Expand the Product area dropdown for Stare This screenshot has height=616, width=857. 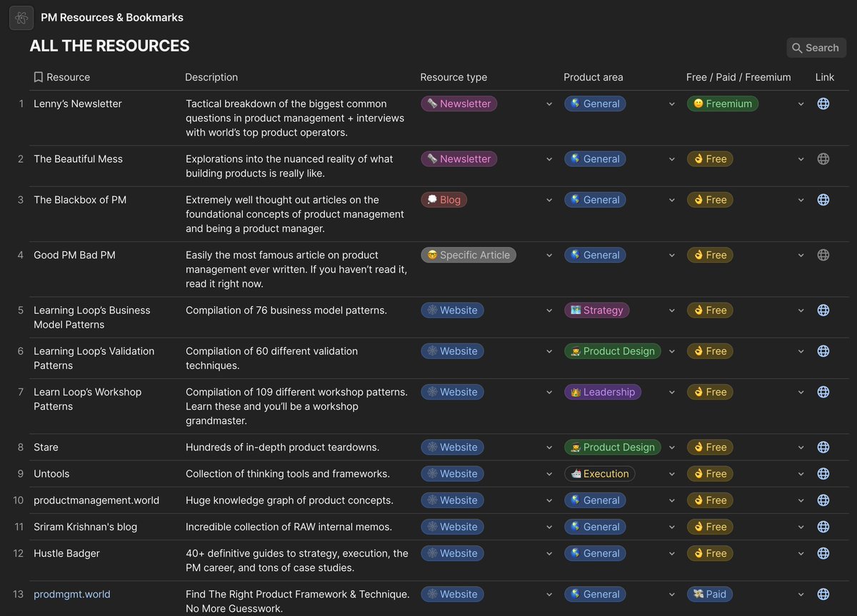tap(671, 447)
